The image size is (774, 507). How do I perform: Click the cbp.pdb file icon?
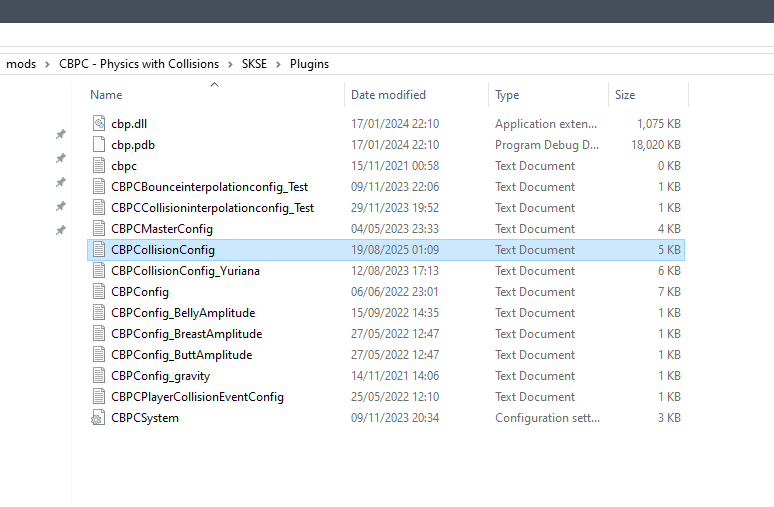pyautogui.click(x=99, y=144)
